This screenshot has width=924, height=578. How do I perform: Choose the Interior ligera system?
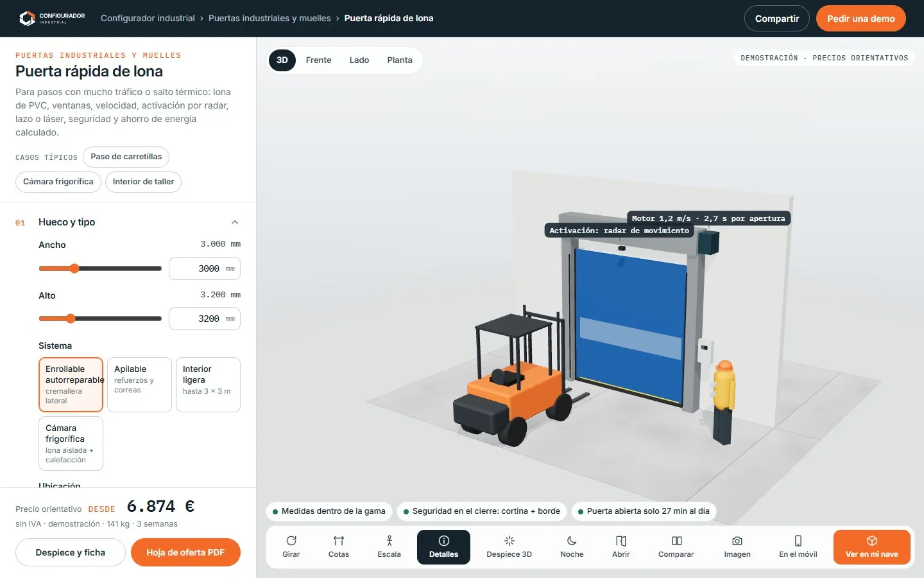[208, 385]
